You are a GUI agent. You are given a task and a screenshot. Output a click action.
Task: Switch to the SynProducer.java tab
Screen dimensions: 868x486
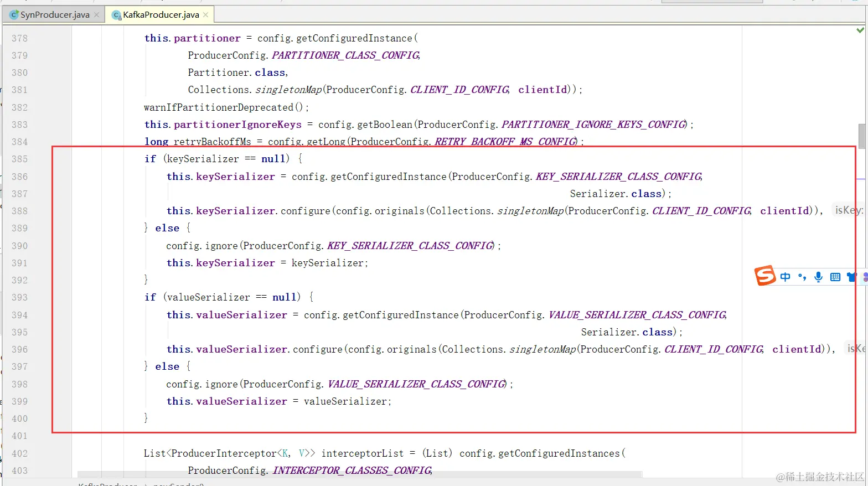pyautogui.click(x=55, y=15)
